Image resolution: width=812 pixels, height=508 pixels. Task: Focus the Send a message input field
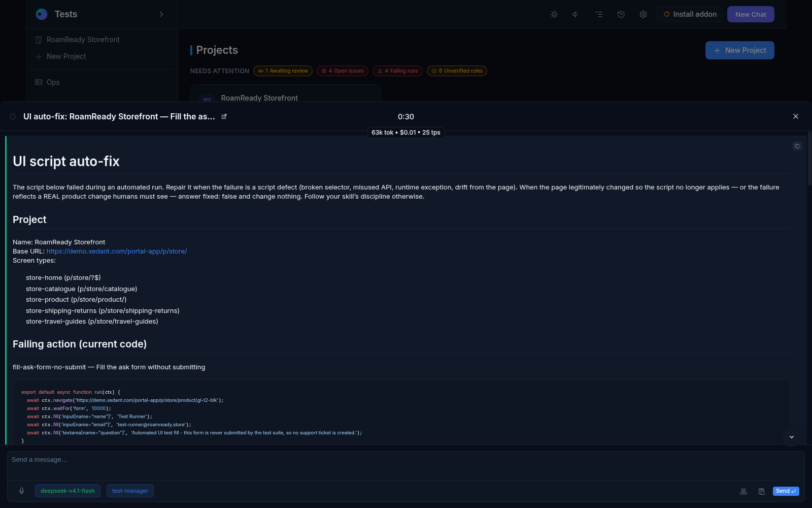(x=405, y=465)
